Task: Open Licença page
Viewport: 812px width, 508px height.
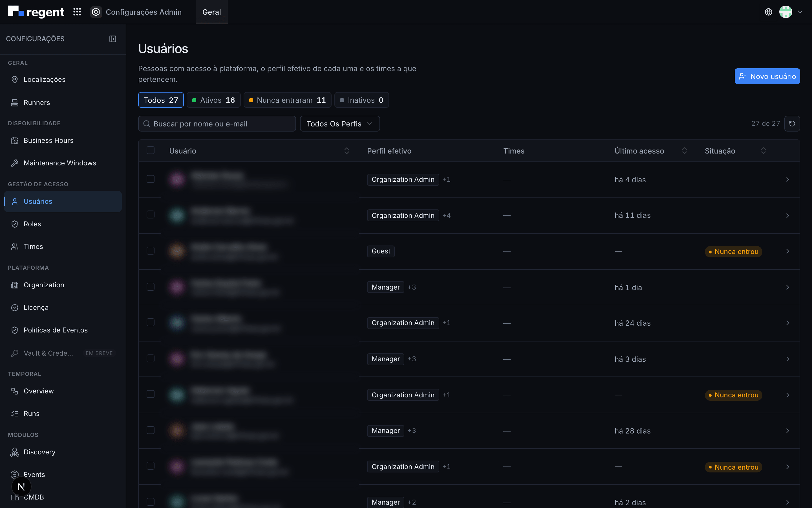Action: point(63,307)
